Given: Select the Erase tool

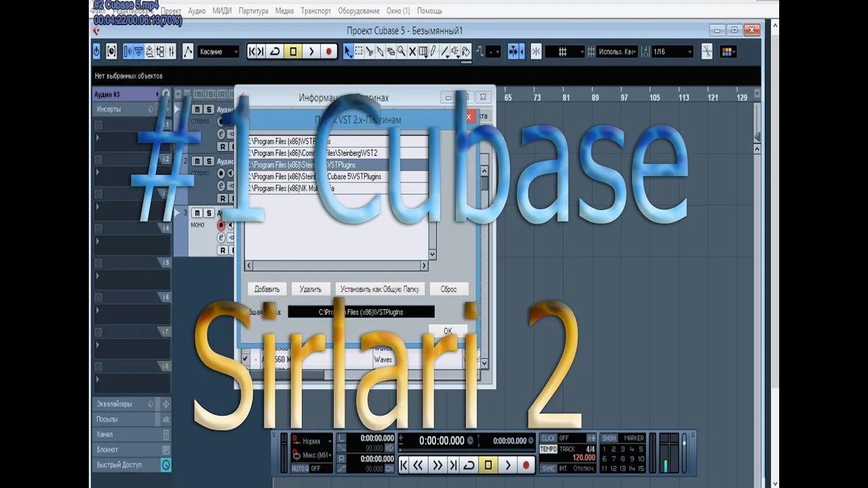Looking at the screenshot, I should 391,52.
